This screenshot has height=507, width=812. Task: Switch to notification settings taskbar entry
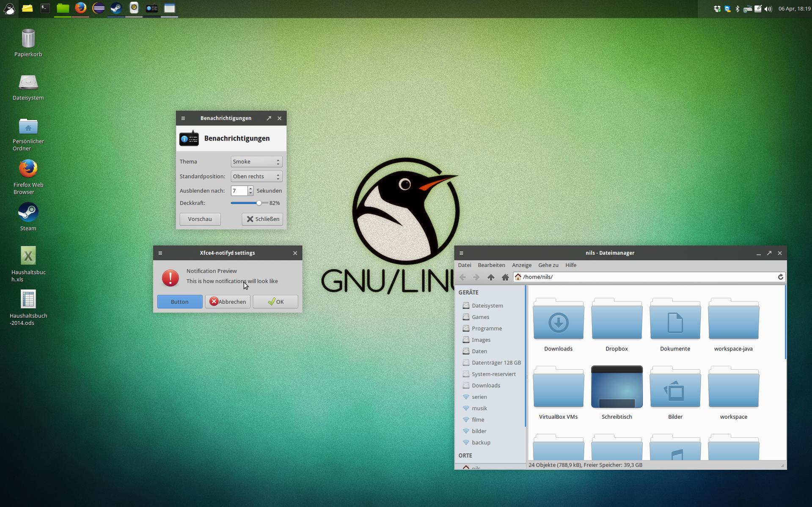(x=152, y=8)
